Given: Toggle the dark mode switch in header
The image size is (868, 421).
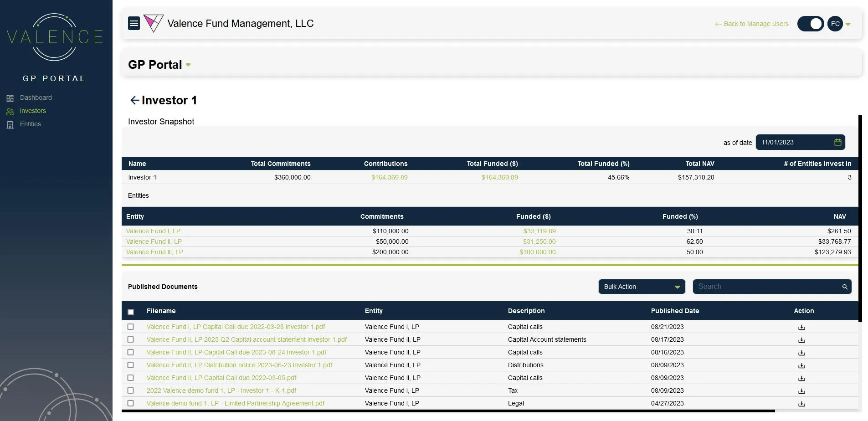Looking at the screenshot, I should coord(810,24).
